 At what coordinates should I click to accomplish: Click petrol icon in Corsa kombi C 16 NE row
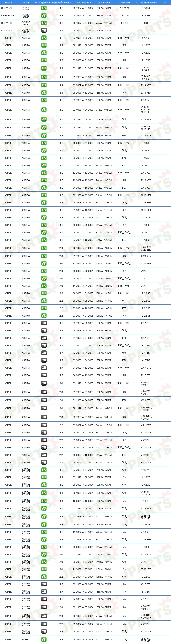tap(44, 8)
